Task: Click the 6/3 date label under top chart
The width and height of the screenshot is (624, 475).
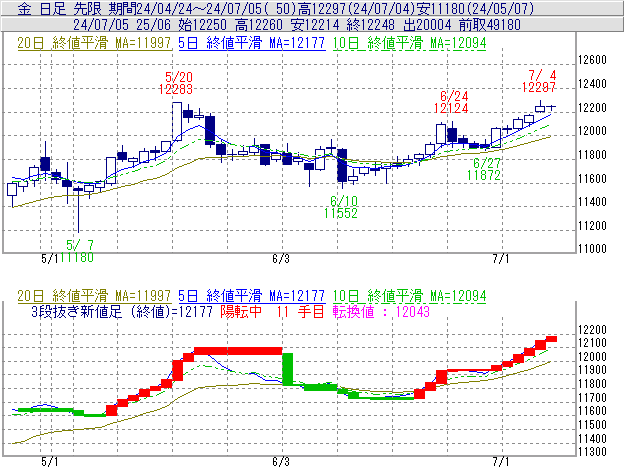Action: (x=281, y=259)
